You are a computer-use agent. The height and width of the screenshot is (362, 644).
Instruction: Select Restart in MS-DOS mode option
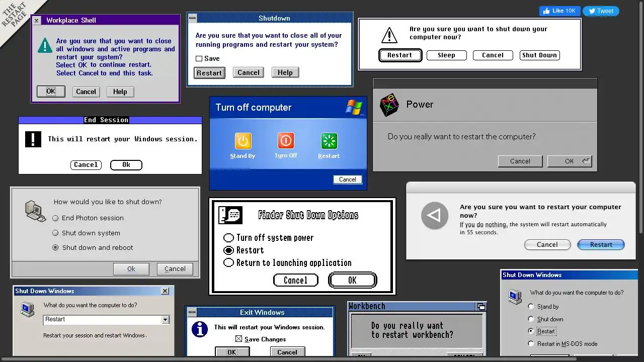531,343
